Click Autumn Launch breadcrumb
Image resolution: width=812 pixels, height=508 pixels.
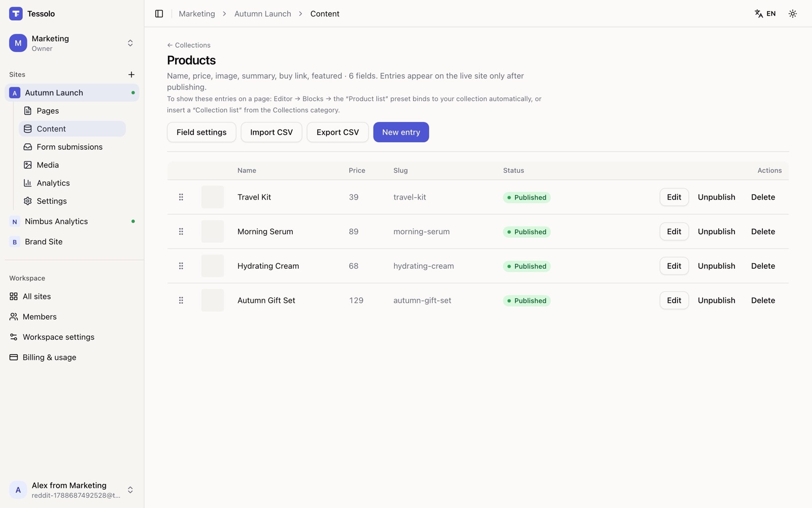click(263, 14)
